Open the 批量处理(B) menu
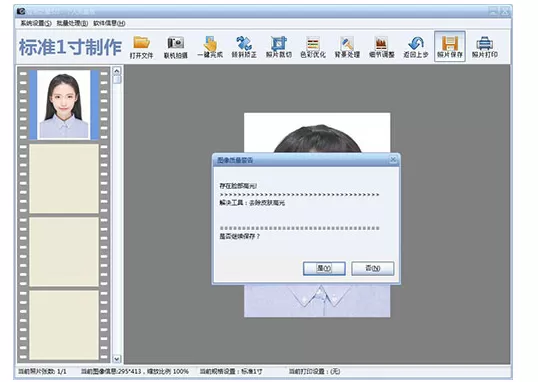 pos(72,23)
